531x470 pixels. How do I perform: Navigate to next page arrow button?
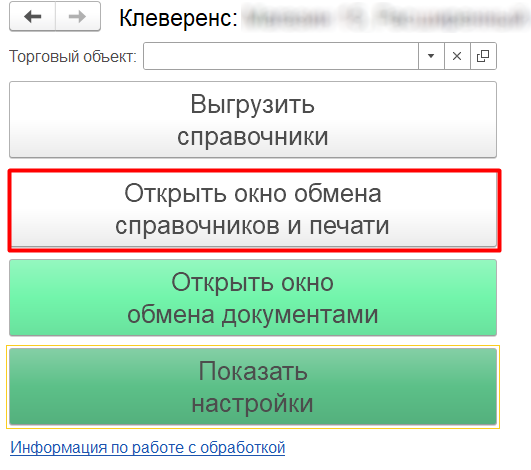point(78,16)
